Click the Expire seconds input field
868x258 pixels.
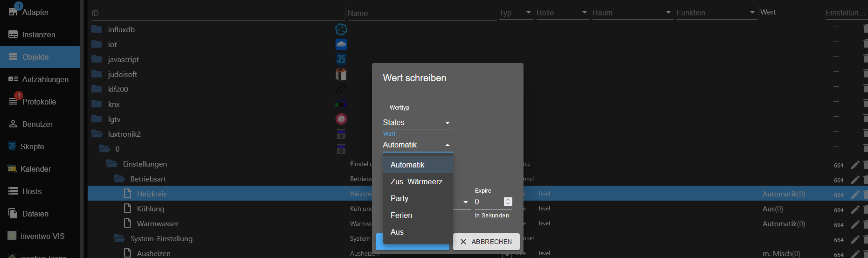[488, 202]
